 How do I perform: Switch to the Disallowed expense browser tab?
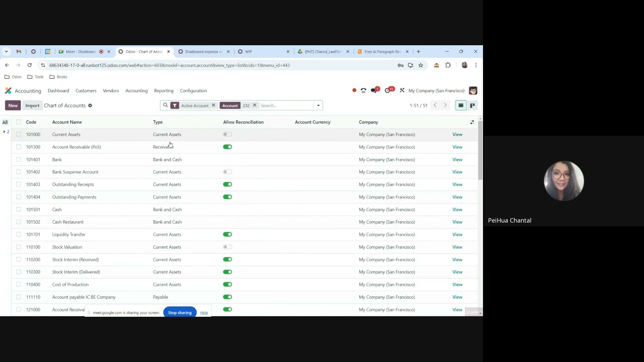click(x=204, y=51)
